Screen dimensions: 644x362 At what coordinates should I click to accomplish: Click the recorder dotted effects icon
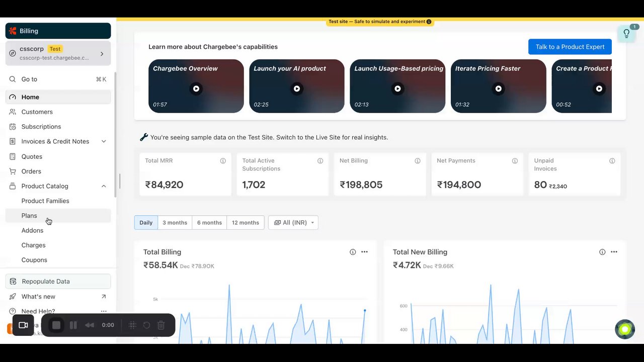[132, 325]
